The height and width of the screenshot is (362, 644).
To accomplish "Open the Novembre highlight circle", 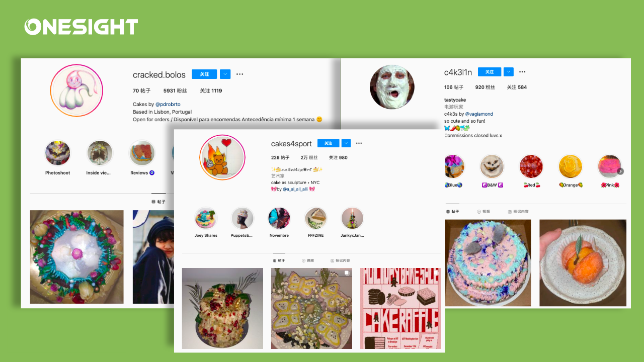I will [279, 218].
